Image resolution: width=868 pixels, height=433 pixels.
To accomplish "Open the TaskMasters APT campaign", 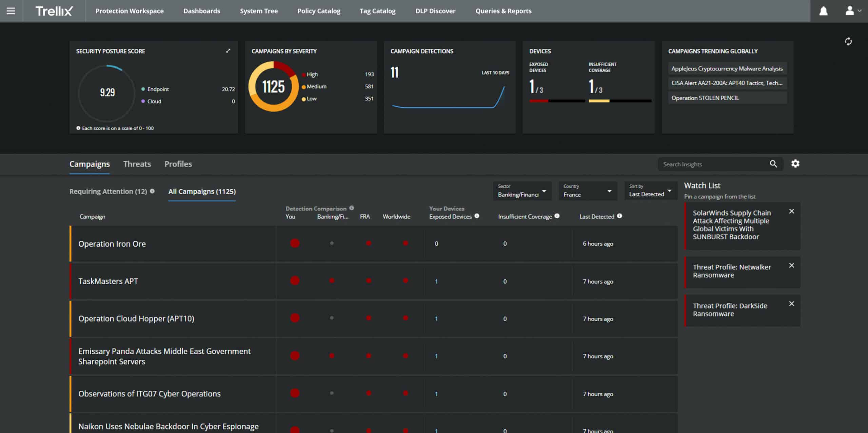I will [x=108, y=281].
